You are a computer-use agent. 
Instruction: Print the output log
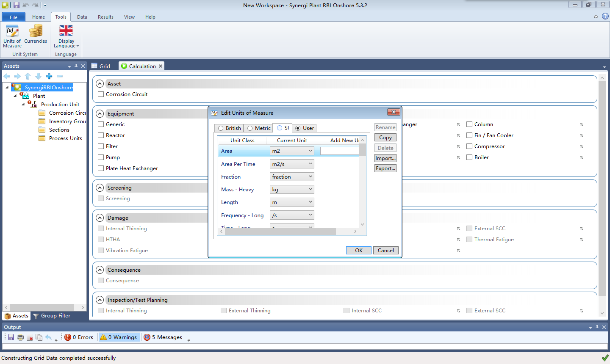click(x=20, y=337)
